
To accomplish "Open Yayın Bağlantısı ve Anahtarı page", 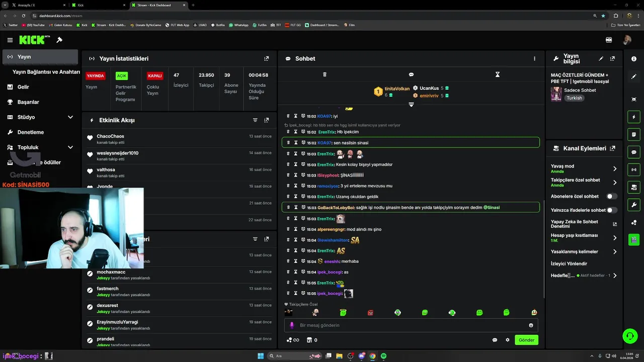I will point(46,72).
